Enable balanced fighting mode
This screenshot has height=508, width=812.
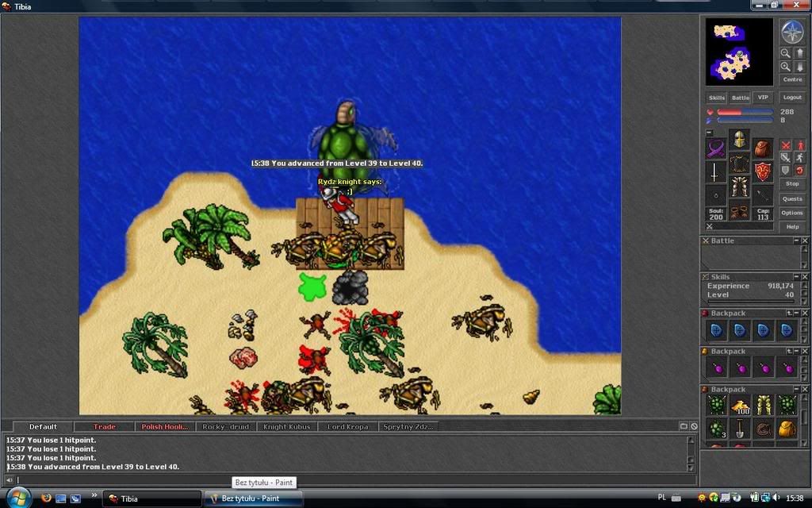pyautogui.click(x=786, y=158)
